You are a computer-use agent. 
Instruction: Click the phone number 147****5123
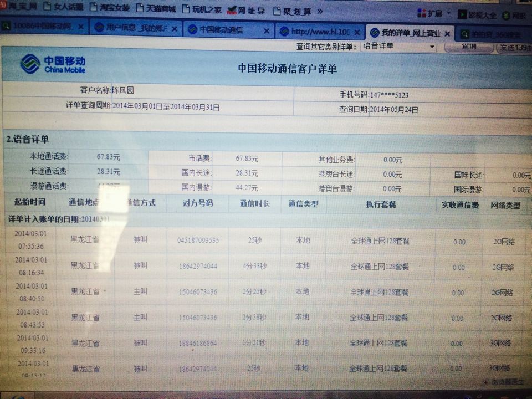coord(389,95)
